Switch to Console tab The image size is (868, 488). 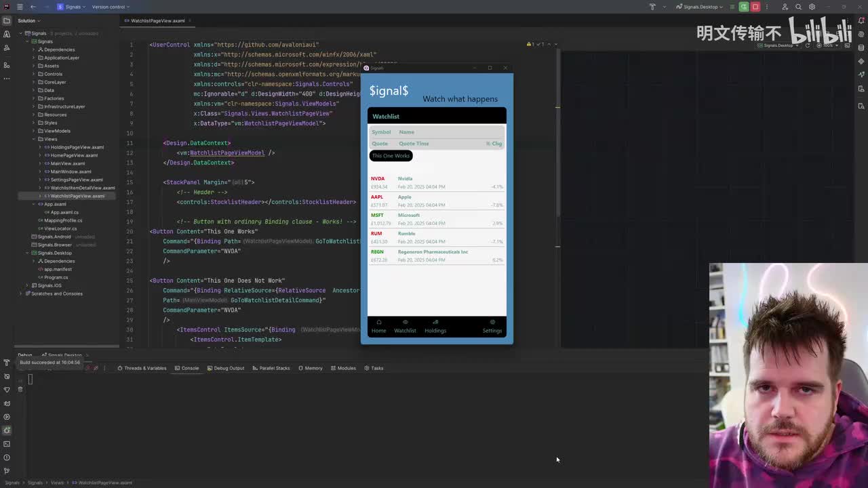[186, 368]
